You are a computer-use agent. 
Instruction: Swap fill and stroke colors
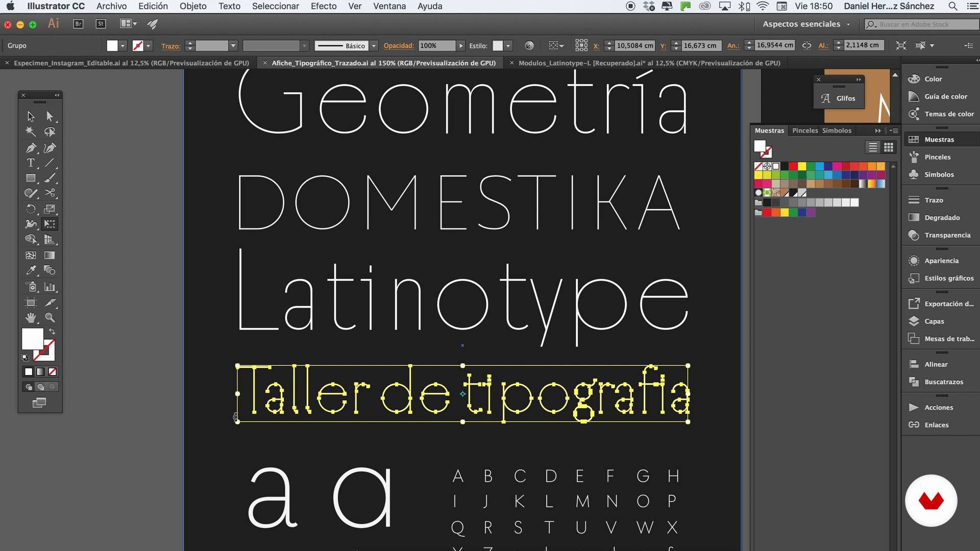click(x=52, y=332)
